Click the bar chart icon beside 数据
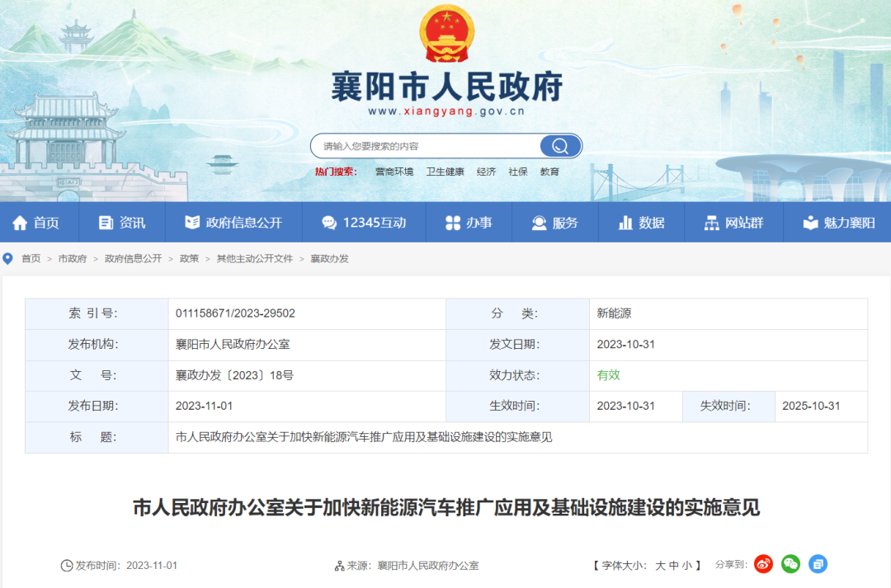The width and height of the screenshot is (891, 588). pos(625,223)
